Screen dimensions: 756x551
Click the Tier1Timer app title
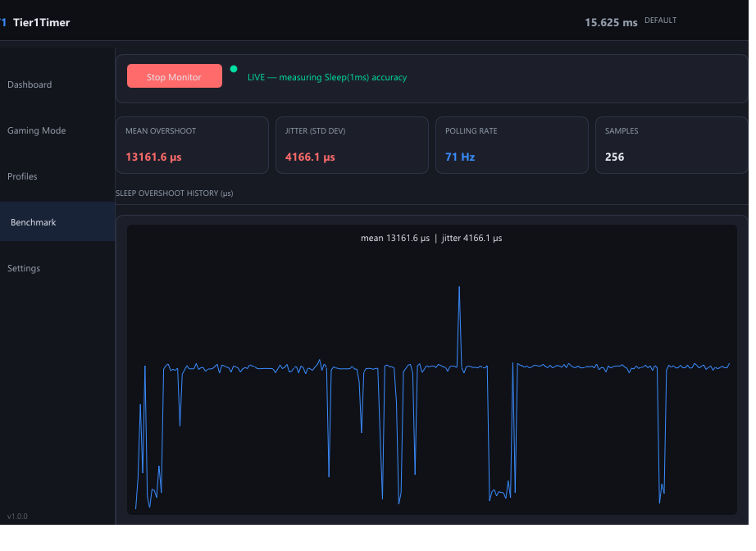click(42, 23)
